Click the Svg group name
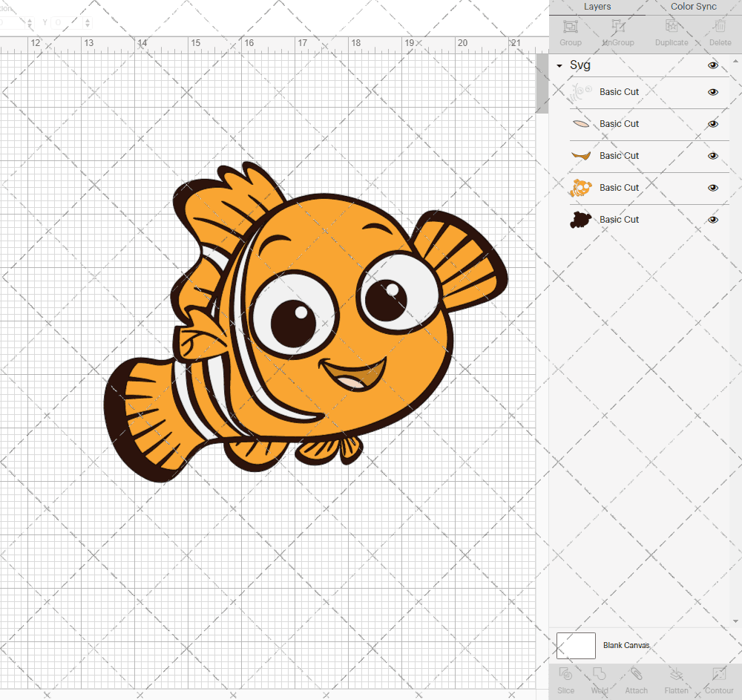 (580, 65)
